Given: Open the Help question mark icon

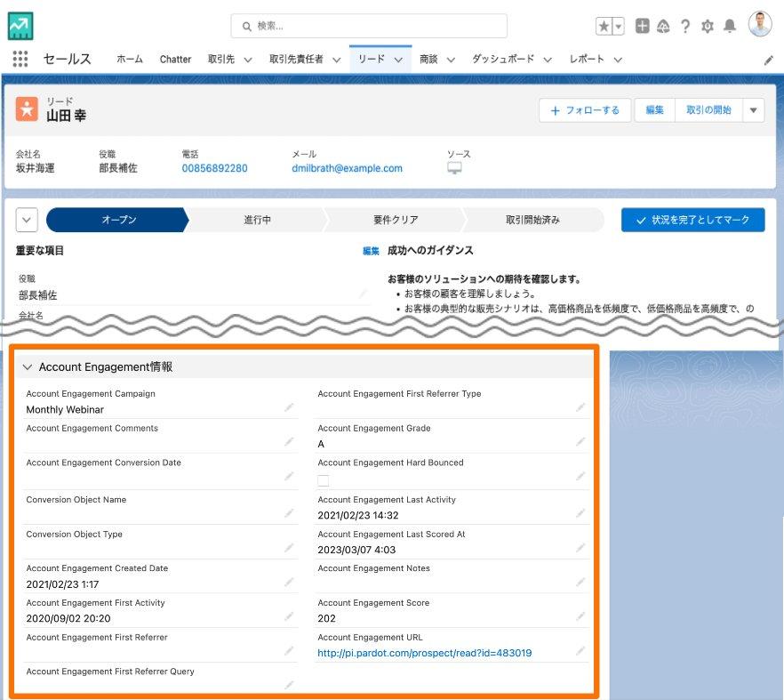Looking at the screenshot, I should tap(685, 26).
